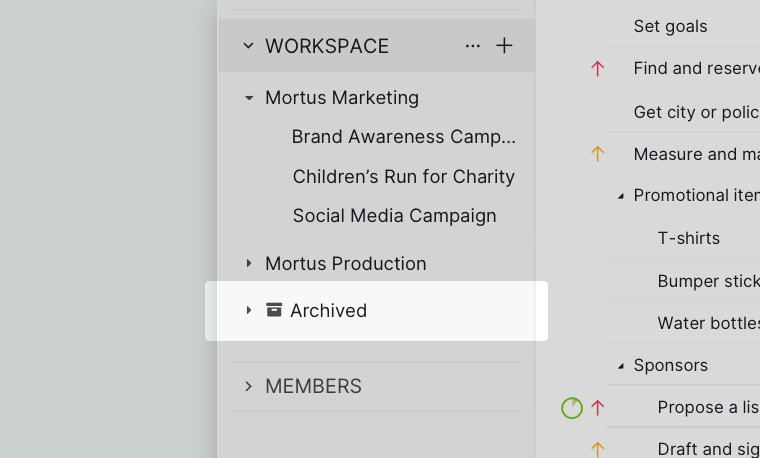
Task: Select the Social Media Campaign project
Action: (x=395, y=216)
